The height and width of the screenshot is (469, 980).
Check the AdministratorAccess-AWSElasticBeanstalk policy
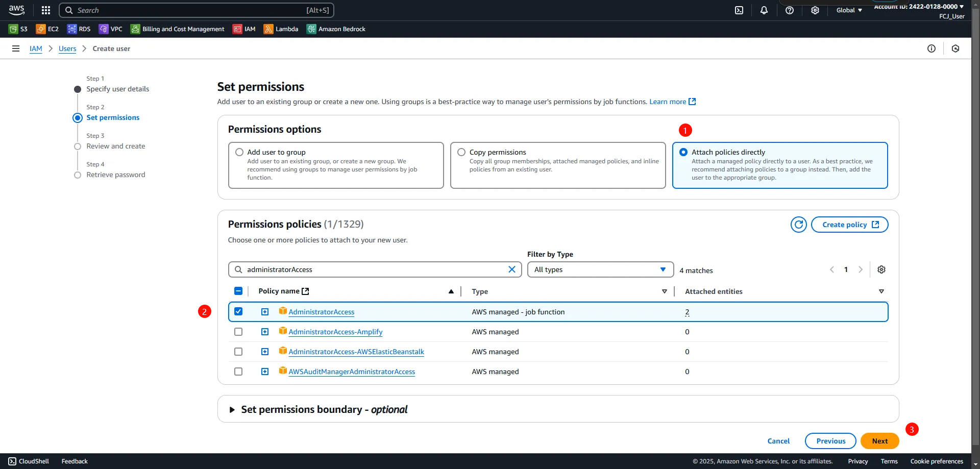click(x=238, y=352)
